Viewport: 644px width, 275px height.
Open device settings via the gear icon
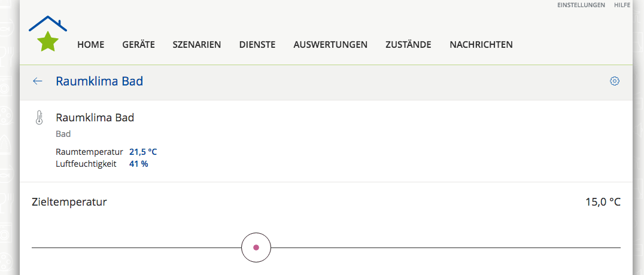coord(615,81)
